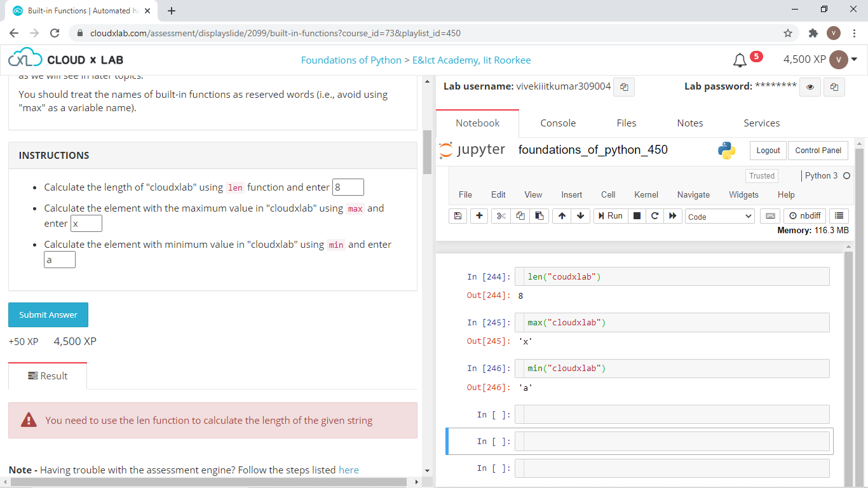Screen dimensions: 868x488
Task: Save the notebook with the floppy disk icon
Action: tap(458, 216)
